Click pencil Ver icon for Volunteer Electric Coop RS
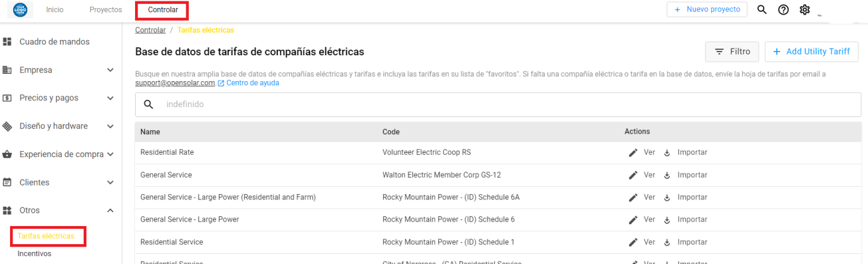 [633, 153]
